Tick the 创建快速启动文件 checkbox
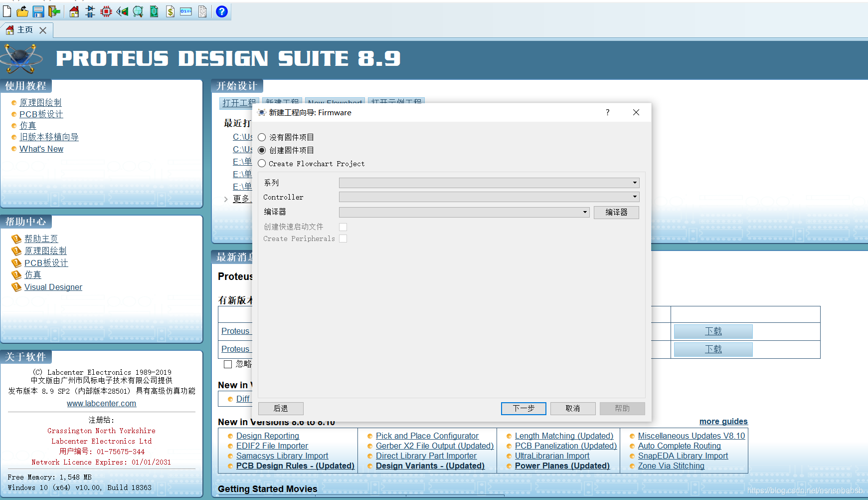Image resolution: width=868 pixels, height=500 pixels. click(343, 227)
